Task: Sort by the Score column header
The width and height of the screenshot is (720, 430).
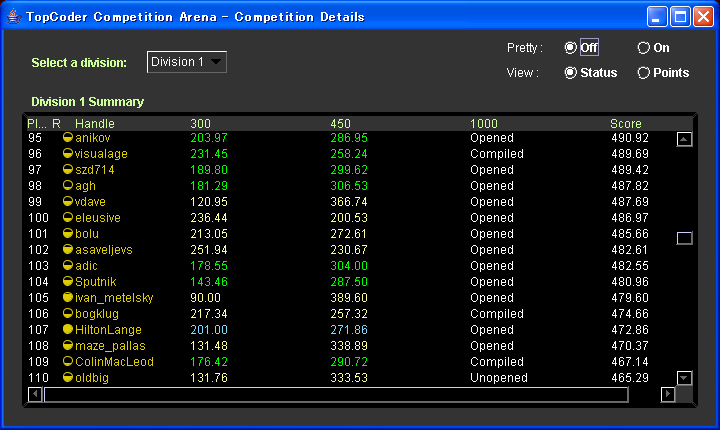Action: (625, 124)
